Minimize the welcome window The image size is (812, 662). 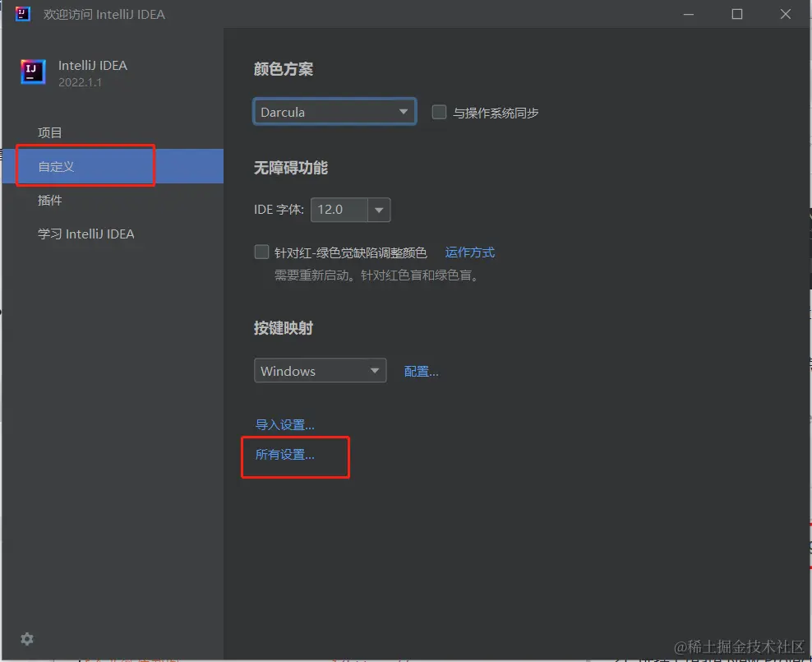[x=688, y=14]
